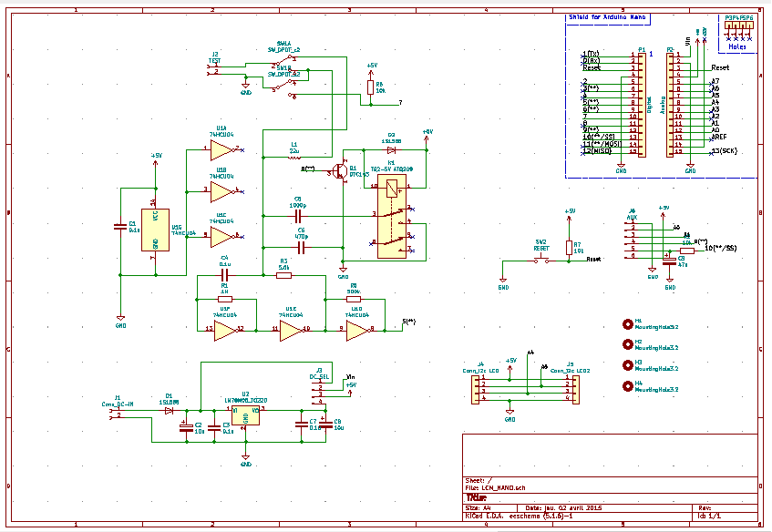Select the J3 DC_SEL header

[x=319, y=392]
